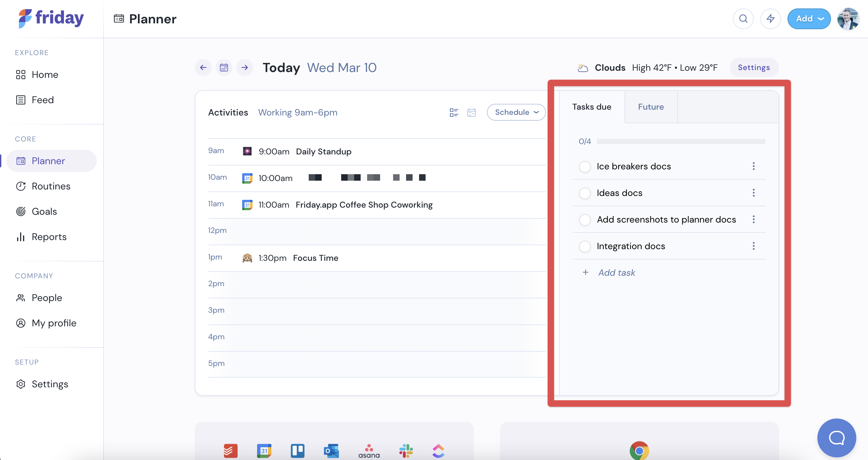
Task: Expand the Schedule dropdown menu
Action: tap(515, 112)
